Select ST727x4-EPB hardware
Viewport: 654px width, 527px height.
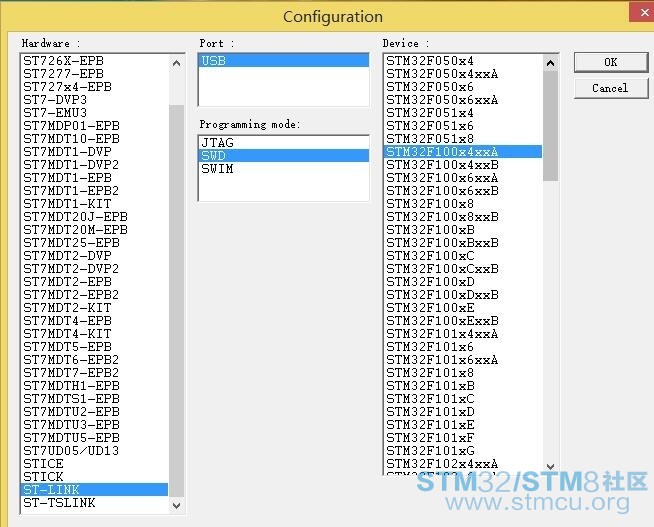[x=94, y=87]
